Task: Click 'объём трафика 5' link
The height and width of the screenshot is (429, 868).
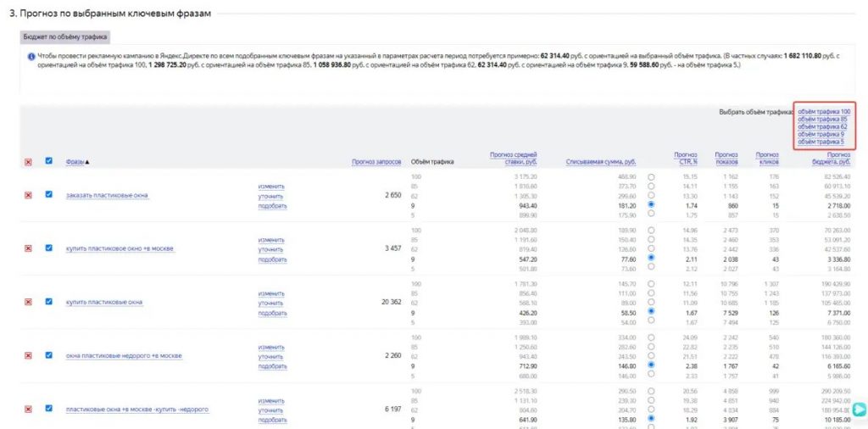Action: (x=821, y=142)
